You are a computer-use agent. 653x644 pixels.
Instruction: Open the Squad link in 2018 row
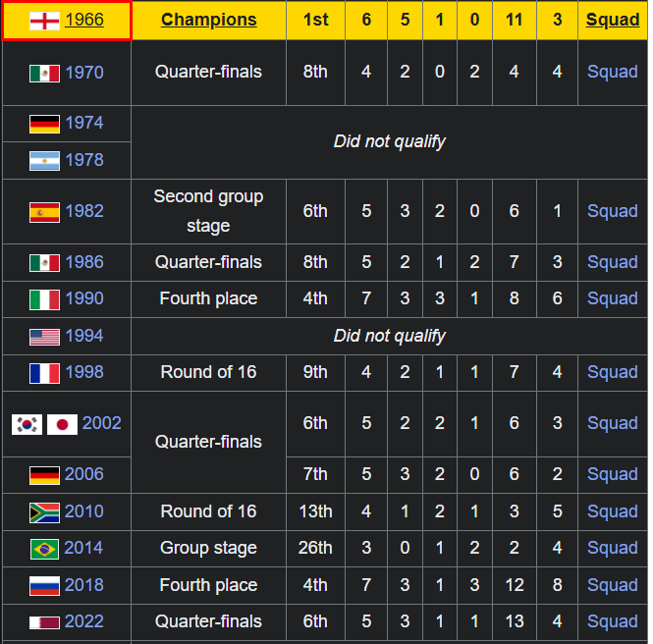click(x=612, y=585)
